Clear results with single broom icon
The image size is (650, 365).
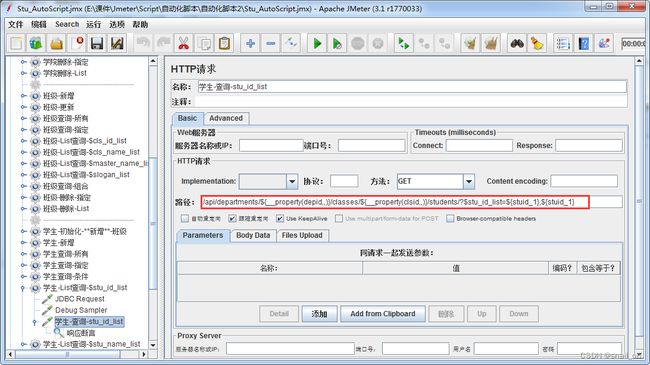click(x=470, y=43)
